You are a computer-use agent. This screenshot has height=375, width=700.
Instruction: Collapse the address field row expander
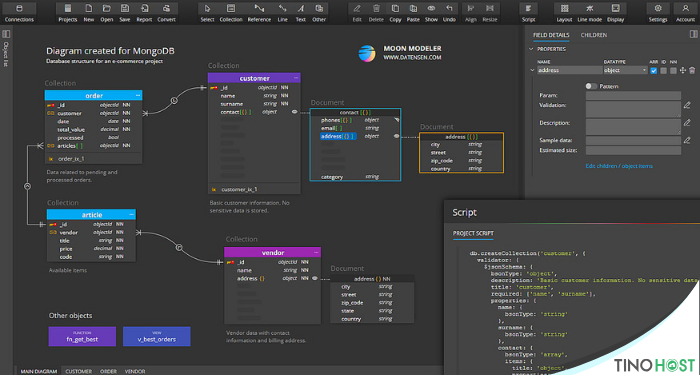tap(532, 70)
